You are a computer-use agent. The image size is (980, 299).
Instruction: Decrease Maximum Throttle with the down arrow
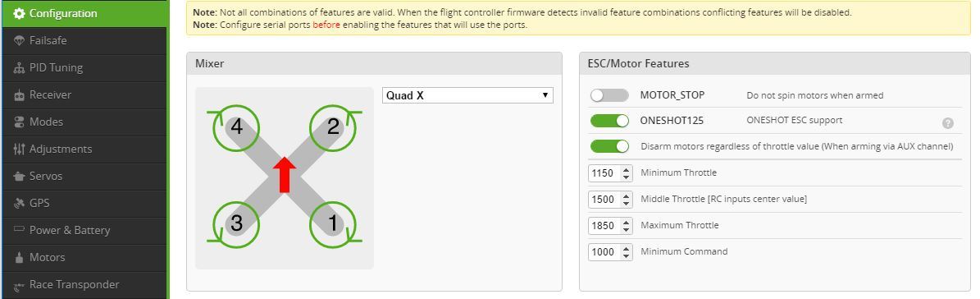coord(627,229)
